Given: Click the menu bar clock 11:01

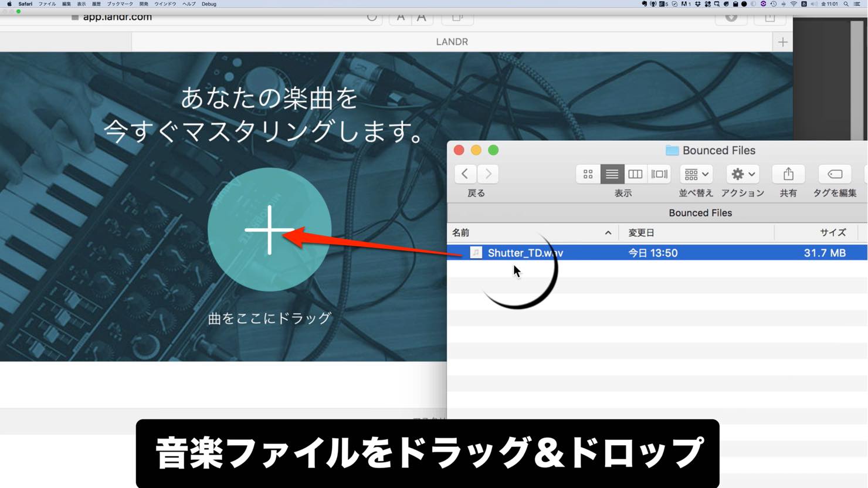Looking at the screenshot, I should (x=829, y=4).
